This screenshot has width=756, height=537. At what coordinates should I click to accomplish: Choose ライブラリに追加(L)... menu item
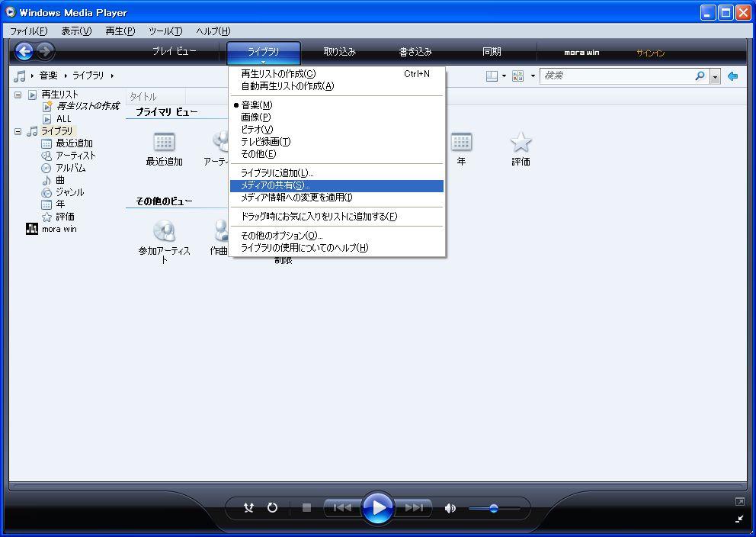(x=337, y=173)
